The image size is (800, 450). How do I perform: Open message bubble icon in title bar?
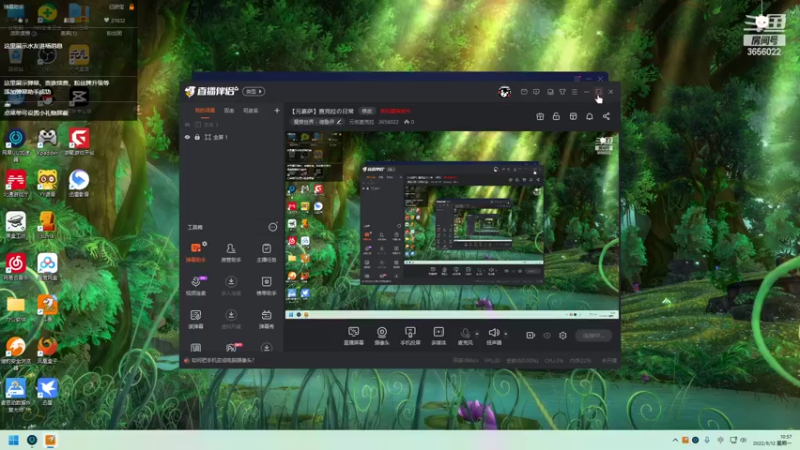pyautogui.click(x=536, y=92)
